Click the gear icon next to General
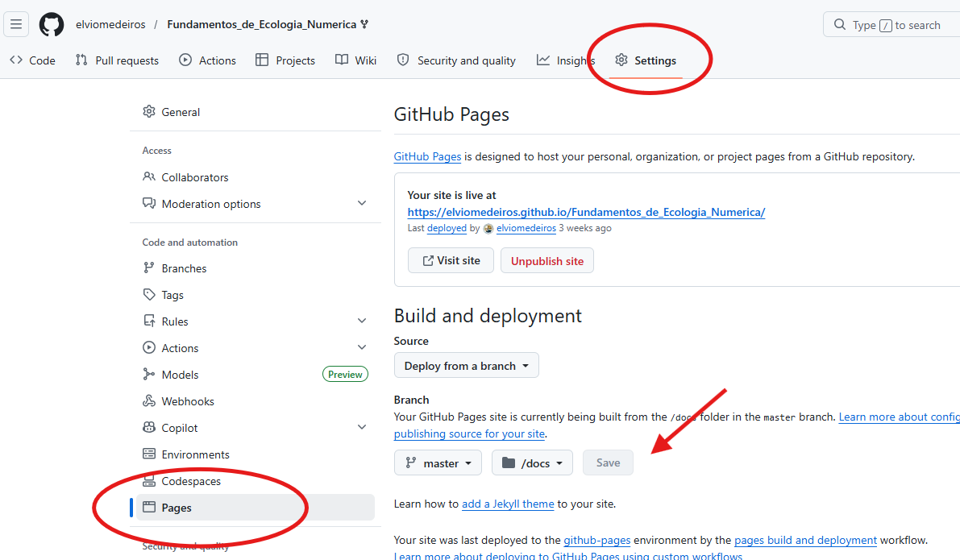Screen dimensions: 960x560 point(149,111)
